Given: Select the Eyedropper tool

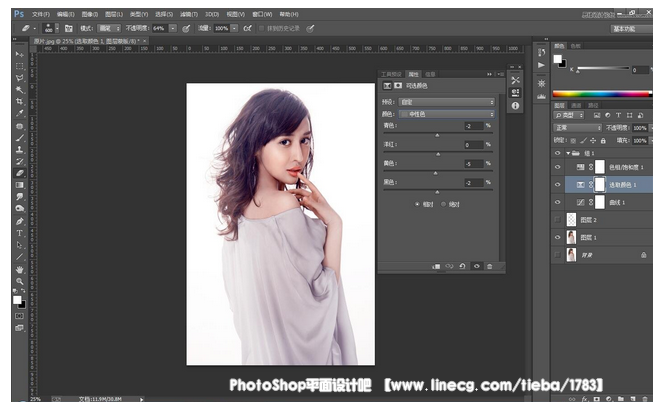Looking at the screenshot, I should point(20,113).
